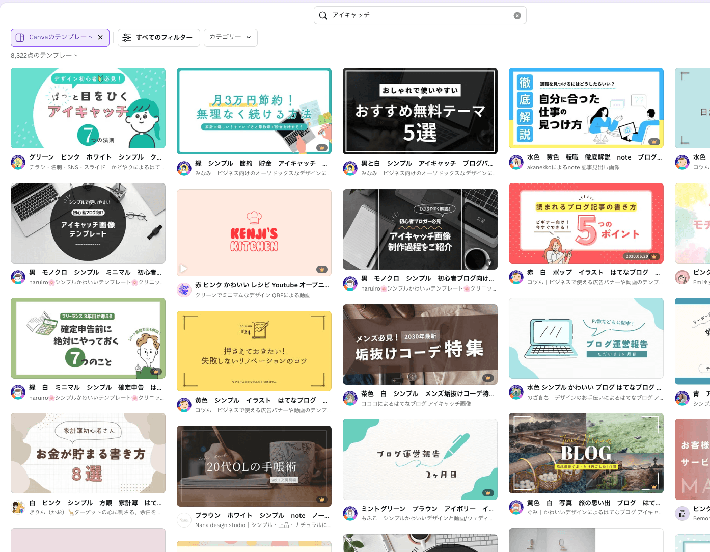The width and height of the screenshot is (710, 552).
Task: Open the 月3万円節約 template thumbnail
Action: coord(254,111)
